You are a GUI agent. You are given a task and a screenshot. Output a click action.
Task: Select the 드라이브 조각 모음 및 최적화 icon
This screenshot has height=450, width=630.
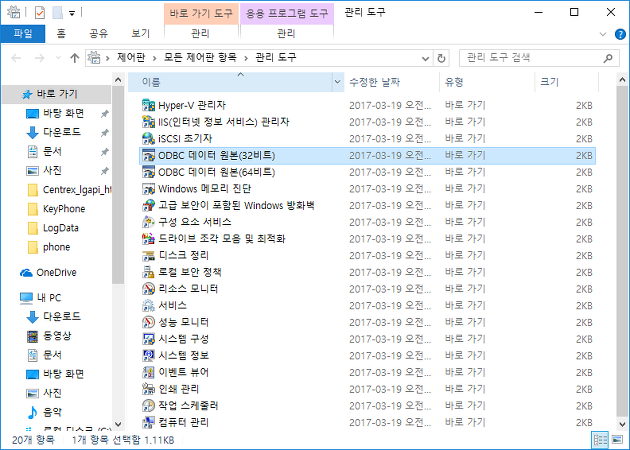(x=148, y=239)
